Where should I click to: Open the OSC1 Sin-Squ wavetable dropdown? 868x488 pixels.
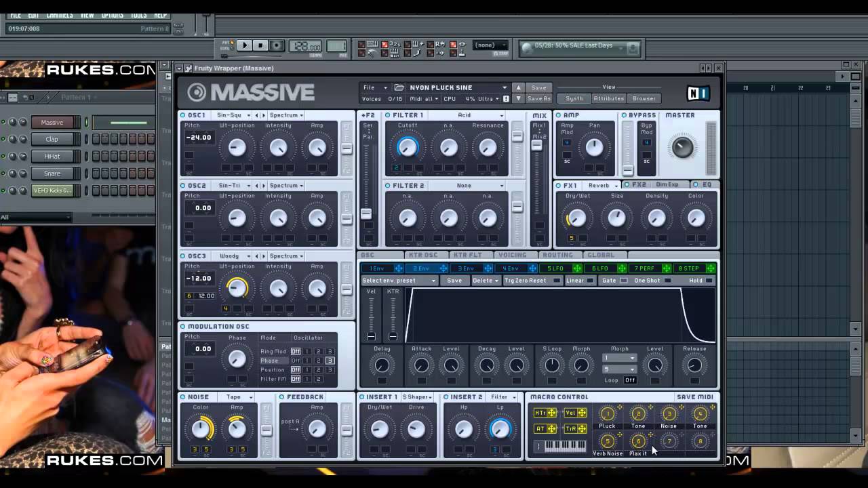tap(234, 115)
